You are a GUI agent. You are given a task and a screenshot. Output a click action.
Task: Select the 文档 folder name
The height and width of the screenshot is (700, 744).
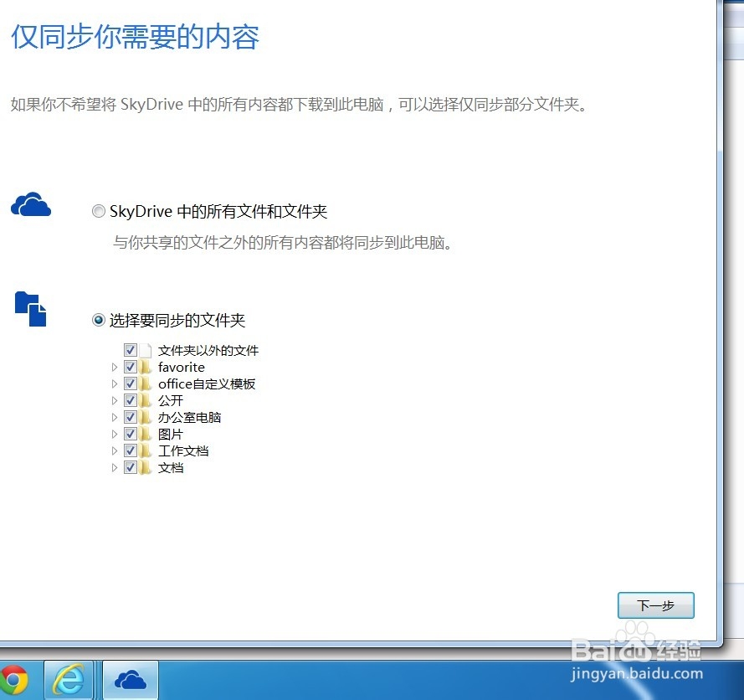pos(171,467)
